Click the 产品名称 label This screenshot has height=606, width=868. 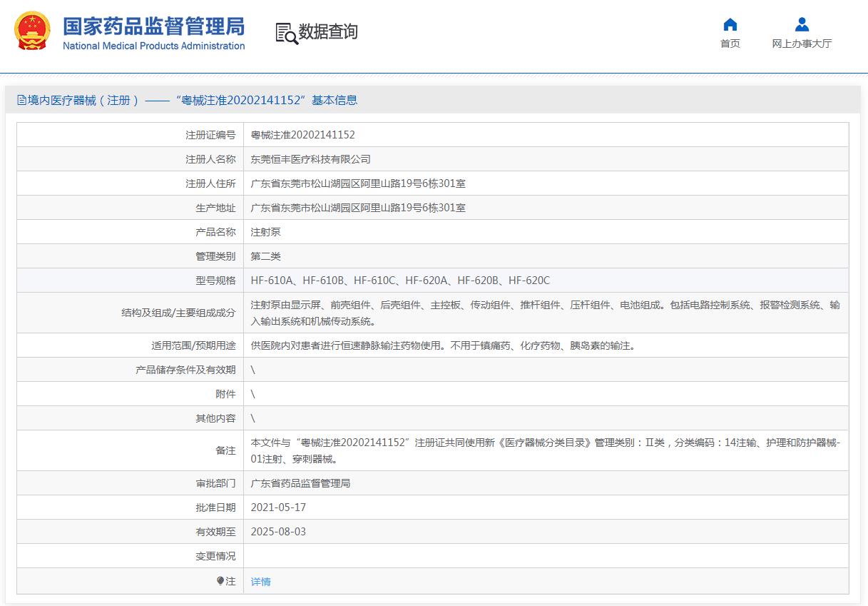tap(215, 232)
